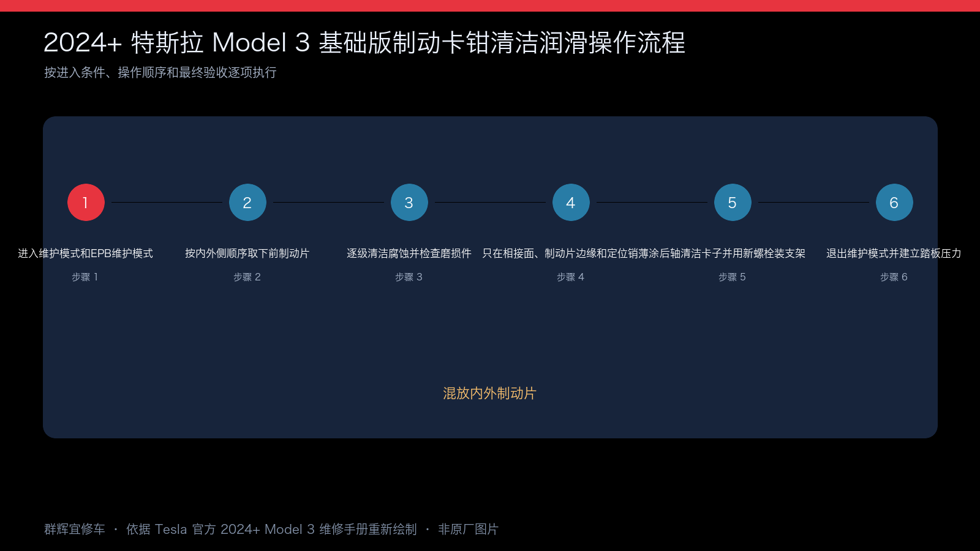Select the step 5 numbered circle
This screenshot has width=980, height=551.
733,203
